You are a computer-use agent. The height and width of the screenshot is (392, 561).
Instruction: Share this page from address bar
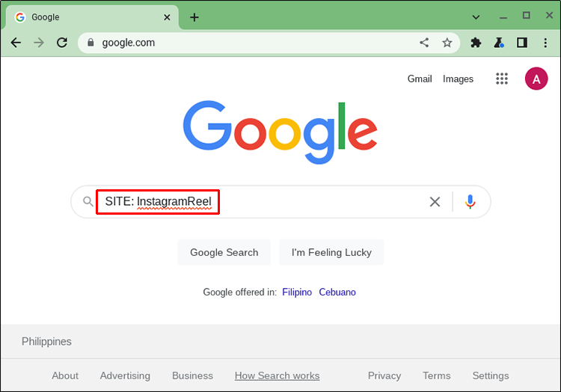424,43
